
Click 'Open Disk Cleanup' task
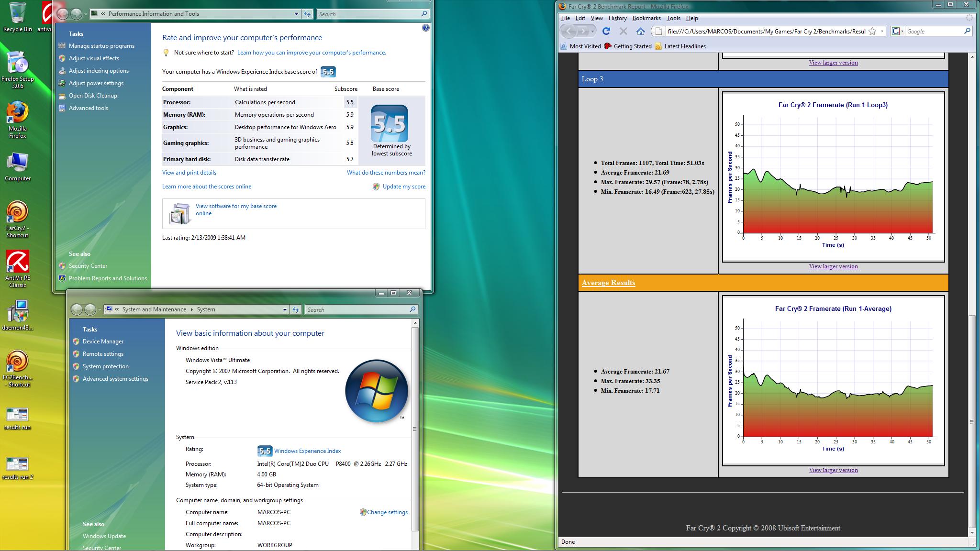tap(93, 96)
